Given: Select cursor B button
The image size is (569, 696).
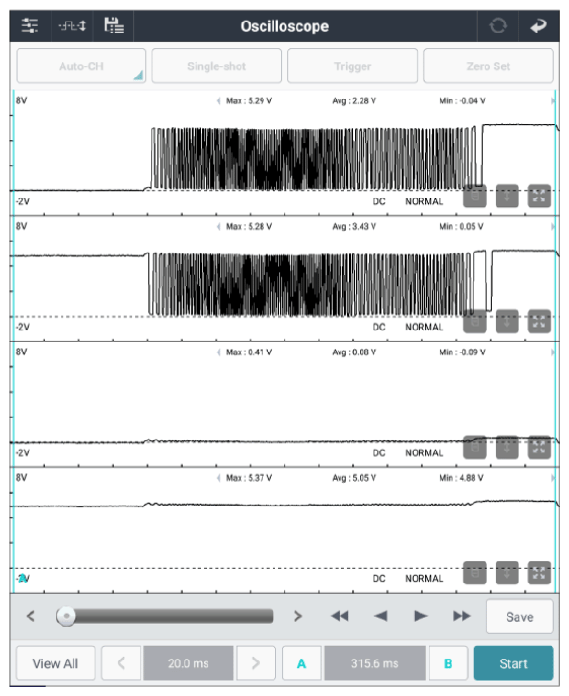Looking at the screenshot, I should pyautogui.click(x=448, y=663).
